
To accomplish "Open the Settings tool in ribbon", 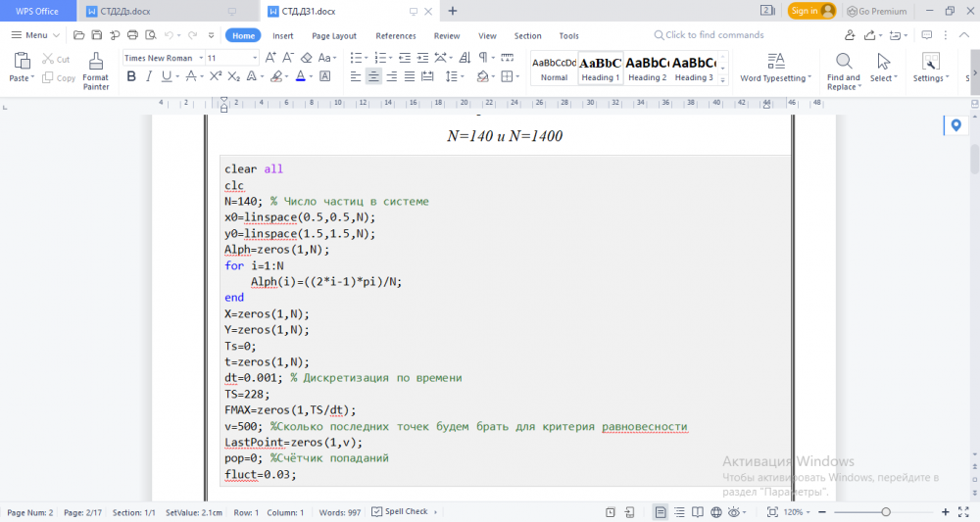I will point(931,68).
